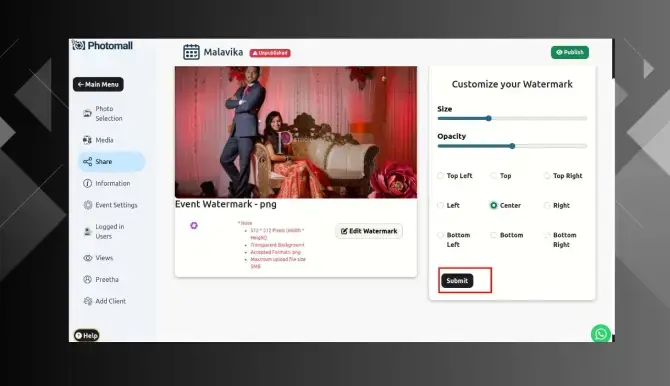Click the red Unpublished badge
Screen dimensions: 670x386
click(x=270, y=53)
